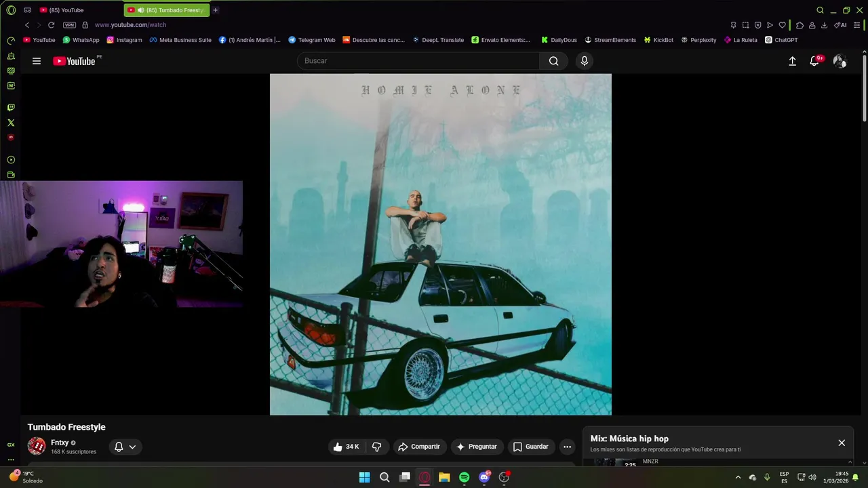
Task: Dislike the video with thumbs-down
Action: pyautogui.click(x=377, y=447)
